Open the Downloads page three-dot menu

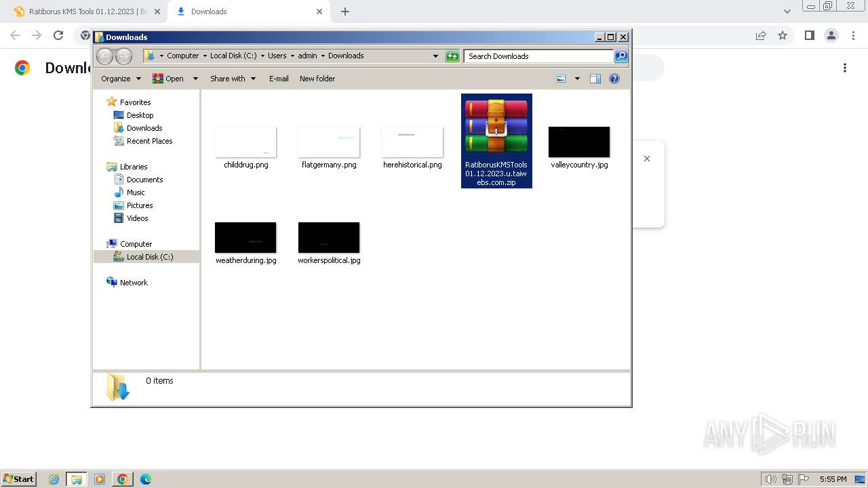tap(845, 68)
